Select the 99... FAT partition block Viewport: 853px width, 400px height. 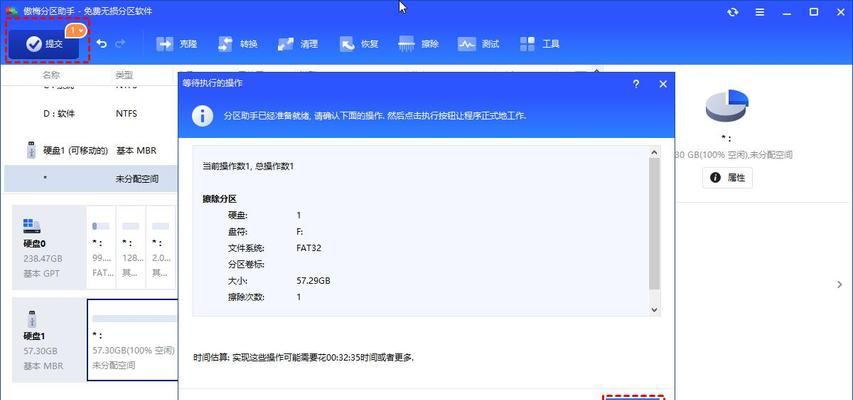[101, 247]
